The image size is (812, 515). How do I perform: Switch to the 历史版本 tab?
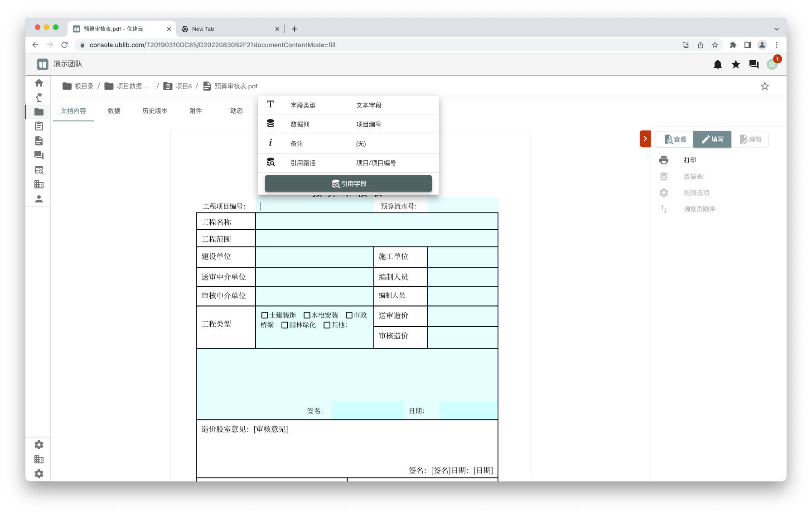[155, 111]
